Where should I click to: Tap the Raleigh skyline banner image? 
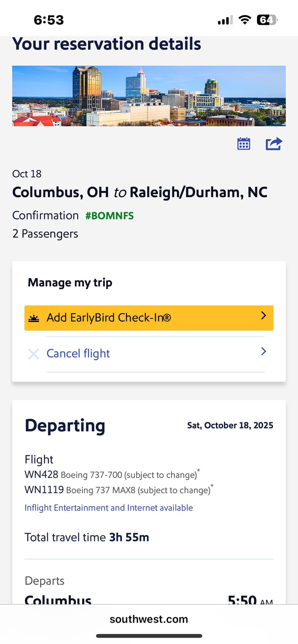(149, 96)
